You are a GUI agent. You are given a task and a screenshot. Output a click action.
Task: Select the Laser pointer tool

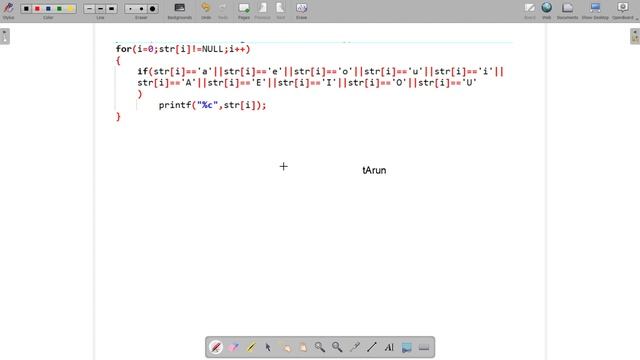354,347
